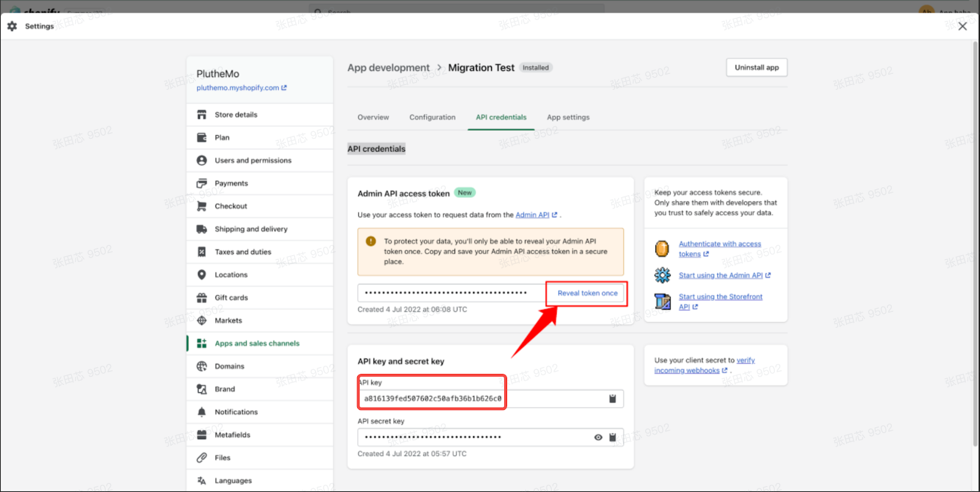Click the Payments card icon
This screenshot has width=980, height=492.
coord(202,184)
